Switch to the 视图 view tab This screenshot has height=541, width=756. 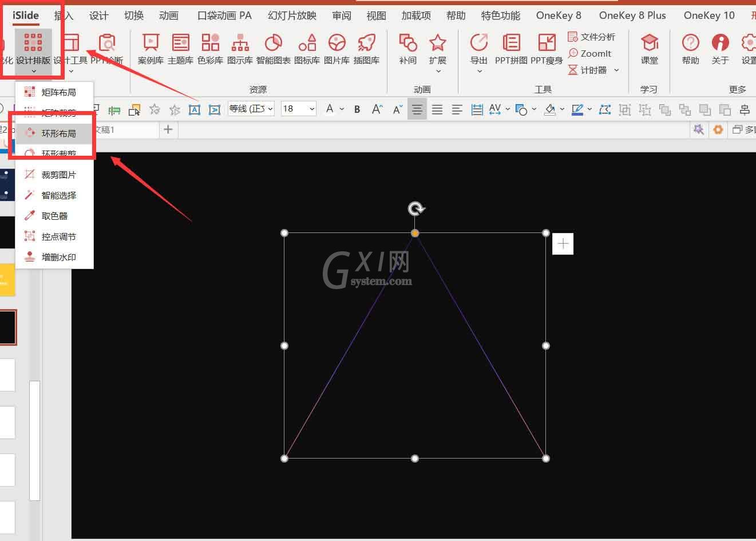[x=376, y=15]
